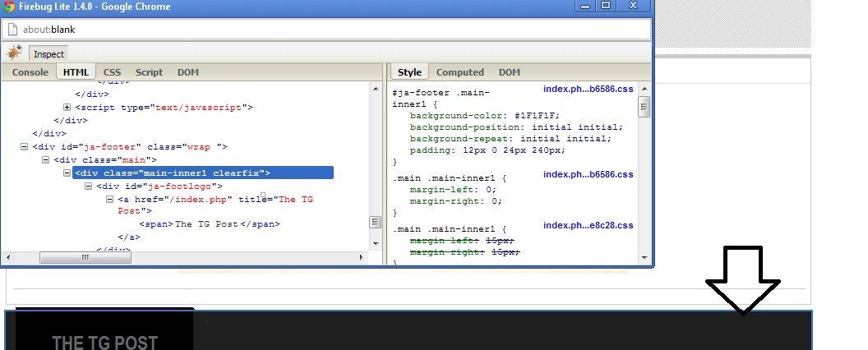Select the Style side panel tab
This screenshot has height=350, width=868.
point(409,71)
